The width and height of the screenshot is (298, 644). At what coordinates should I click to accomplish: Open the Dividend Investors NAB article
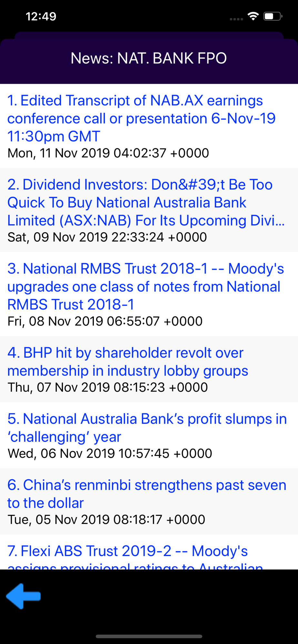[x=149, y=210]
